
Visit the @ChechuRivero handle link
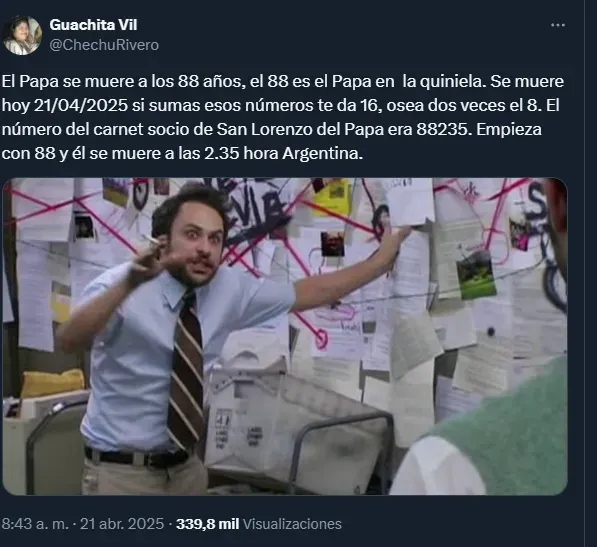pyautogui.click(x=104, y=45)
